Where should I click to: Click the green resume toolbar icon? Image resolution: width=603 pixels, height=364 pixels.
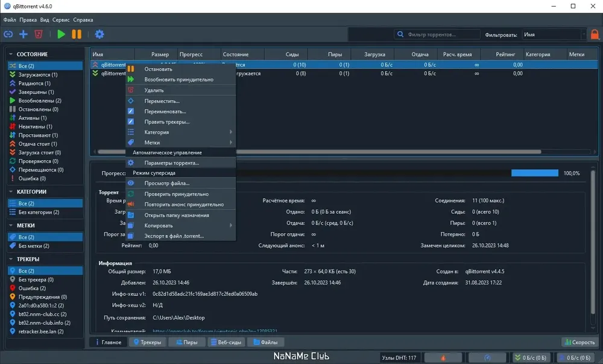click(61, 34)
